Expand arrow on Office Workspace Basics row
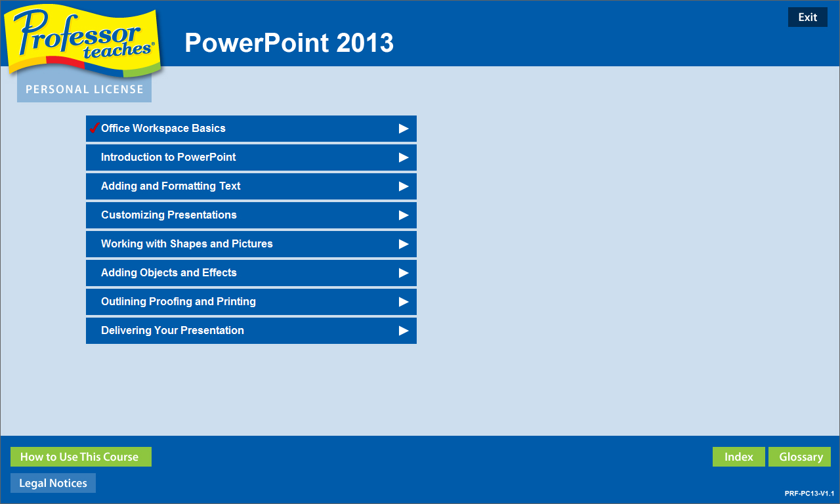Viewport: 840px width, 504px height. point(404,129)
